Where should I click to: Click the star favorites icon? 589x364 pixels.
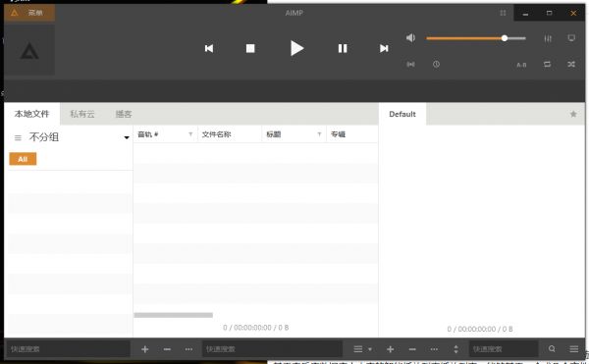point(573,114)
